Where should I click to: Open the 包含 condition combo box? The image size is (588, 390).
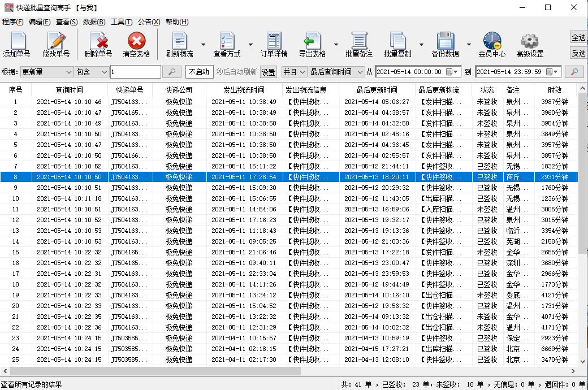point(92,72)
